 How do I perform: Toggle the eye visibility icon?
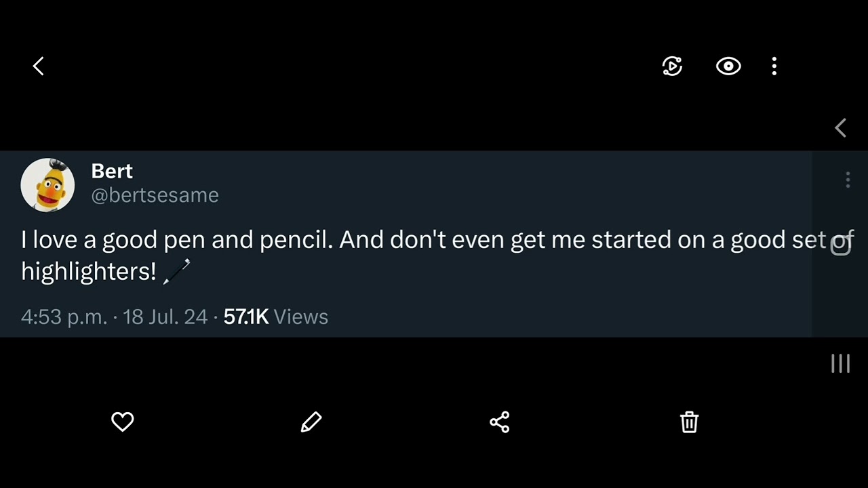click(x=728, y=66)
